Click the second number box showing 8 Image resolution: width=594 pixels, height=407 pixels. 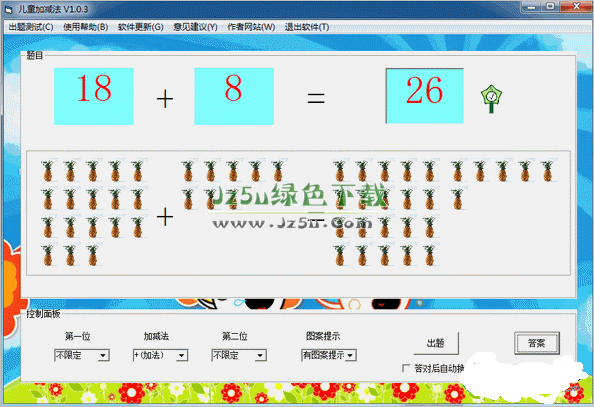(x=234, y=96)
